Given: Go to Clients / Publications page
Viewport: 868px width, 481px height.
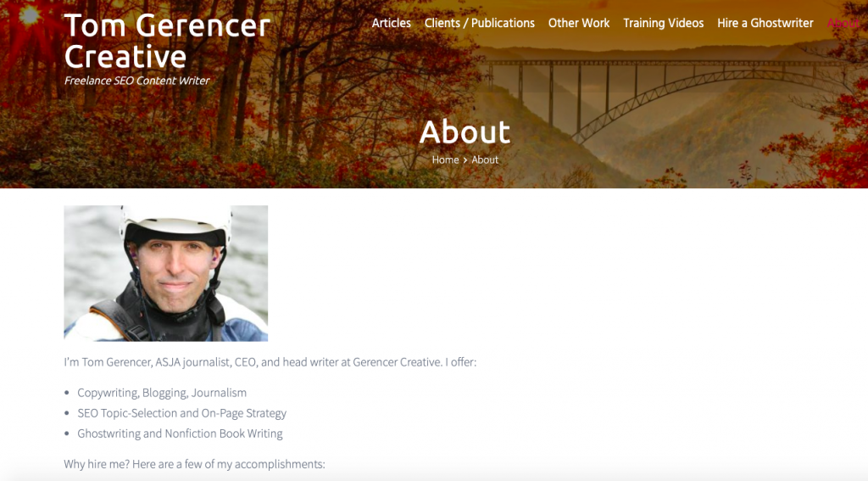Looking at the screenshot, I should click(480, 23).
